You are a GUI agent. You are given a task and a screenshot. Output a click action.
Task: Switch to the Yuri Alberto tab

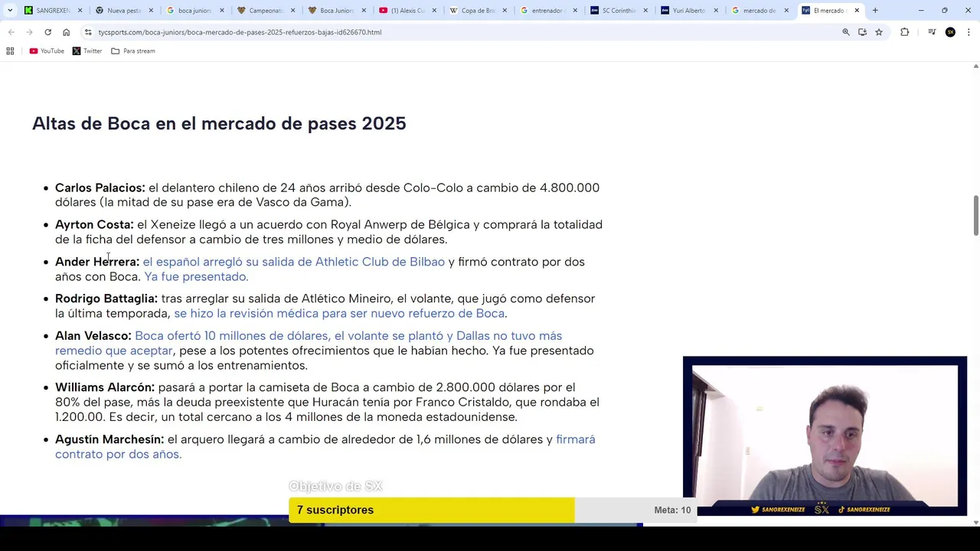[x=688, y=11]
